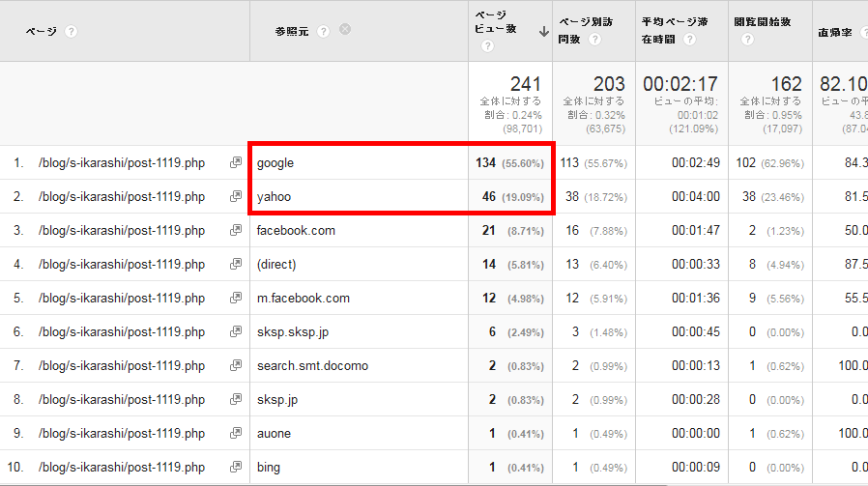
Task: Click the sksp.jp referrer in row 8
Action: pyautogui.click(x=275, y=400)
